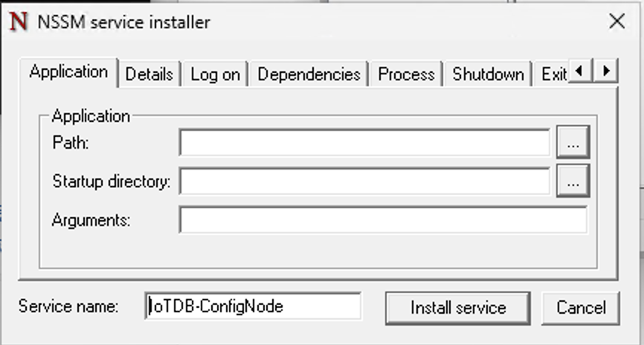Viewport: 644px width, 345px height.
Task: Focus the Startup directory input box
Action: (x=364, y=181)
